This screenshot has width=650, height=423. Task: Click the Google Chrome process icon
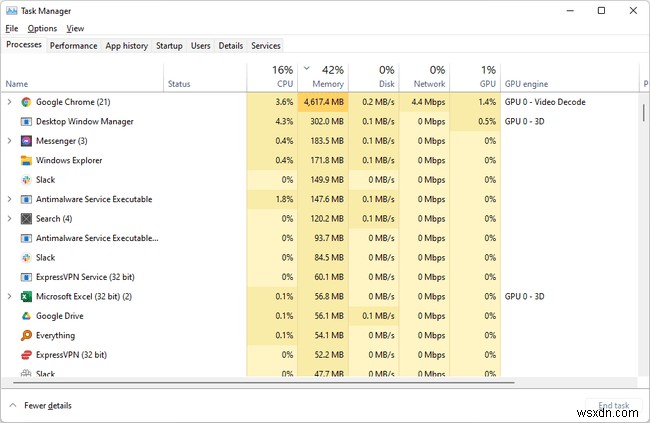(26, 102)
